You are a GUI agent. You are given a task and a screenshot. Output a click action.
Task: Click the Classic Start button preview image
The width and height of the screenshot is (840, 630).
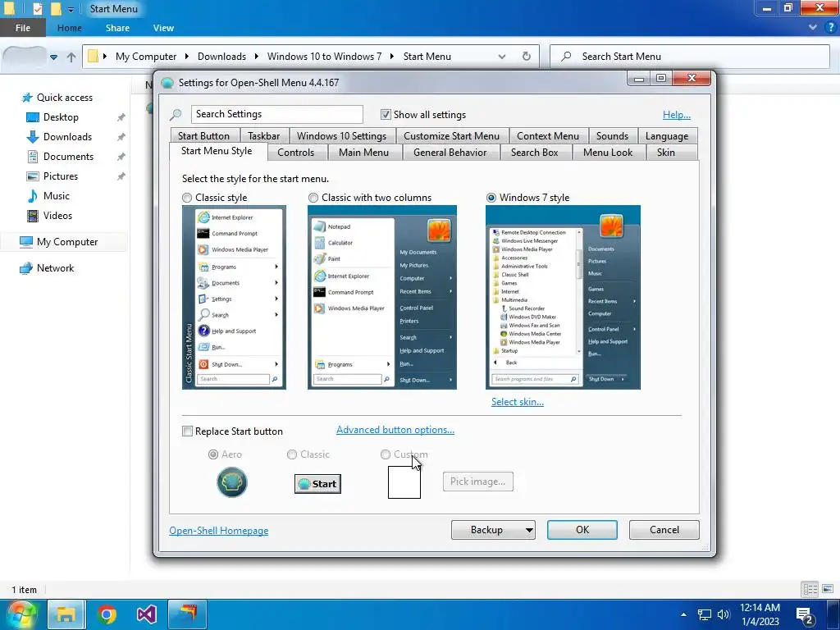[317, 484]
